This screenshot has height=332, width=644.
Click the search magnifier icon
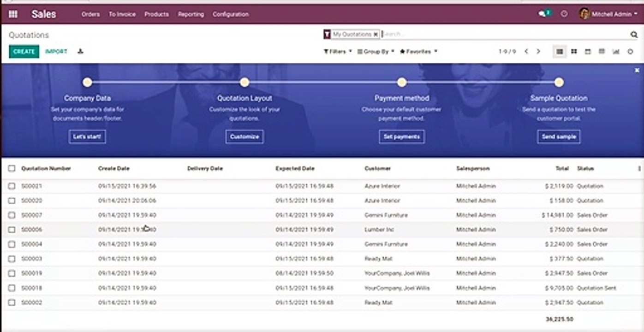pyautogui.click(x=634, y=35)
